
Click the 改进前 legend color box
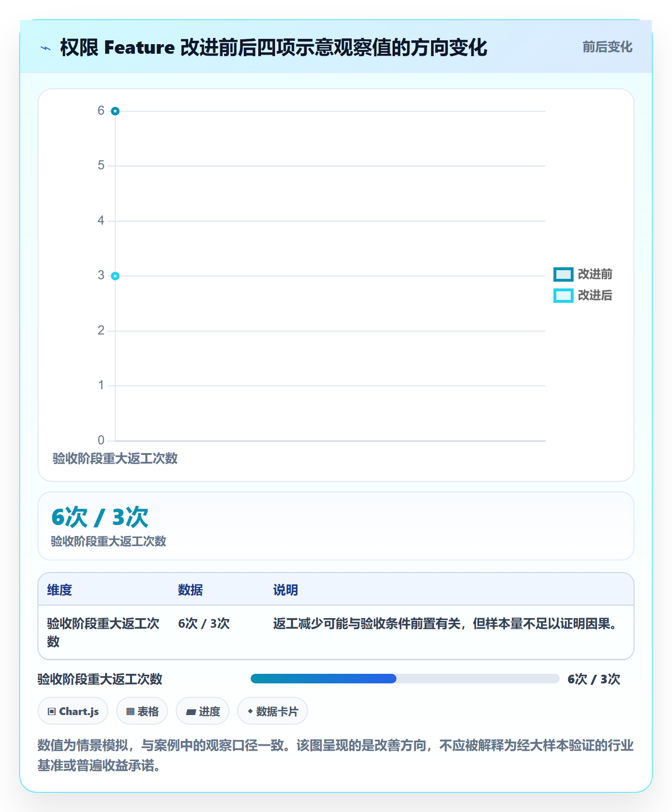563,275
